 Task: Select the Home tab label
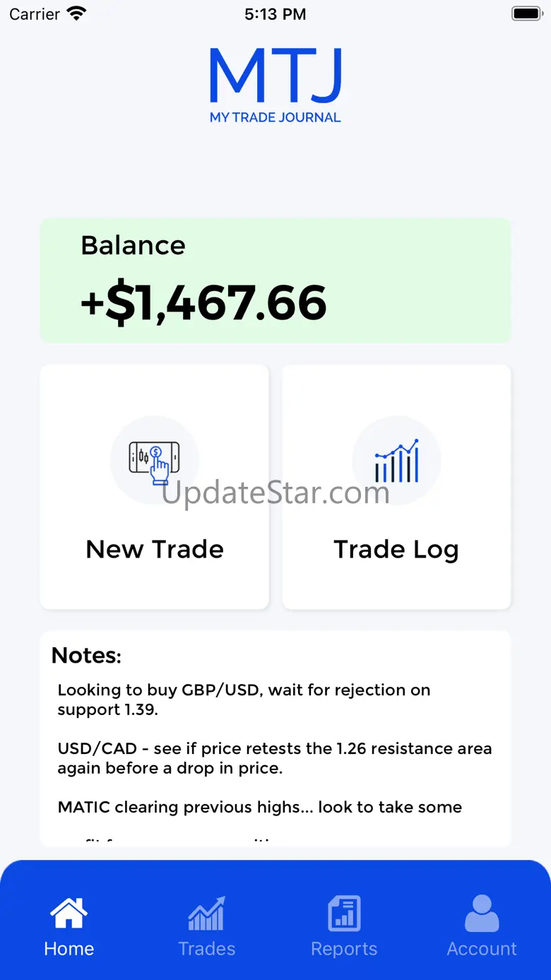[69, 948]
